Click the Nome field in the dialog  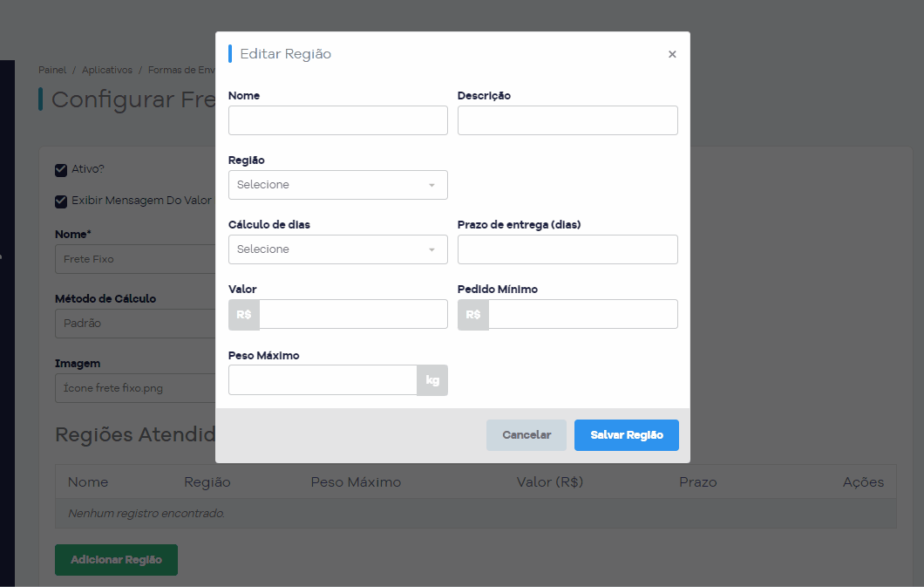pos(337,120)
